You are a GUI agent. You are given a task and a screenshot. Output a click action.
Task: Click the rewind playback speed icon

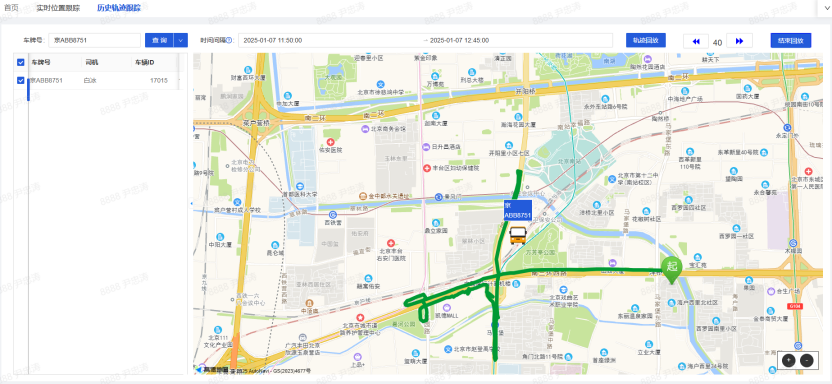(x=696, y=41)
